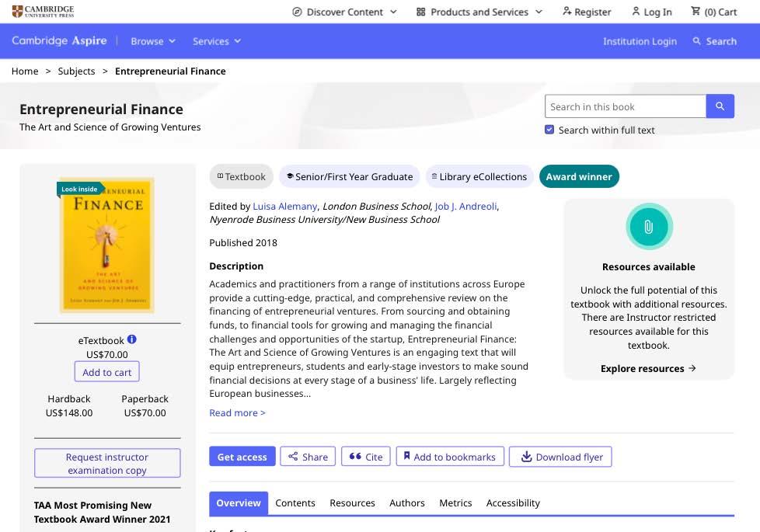Expand the Services menu

(x=217, y=41)
